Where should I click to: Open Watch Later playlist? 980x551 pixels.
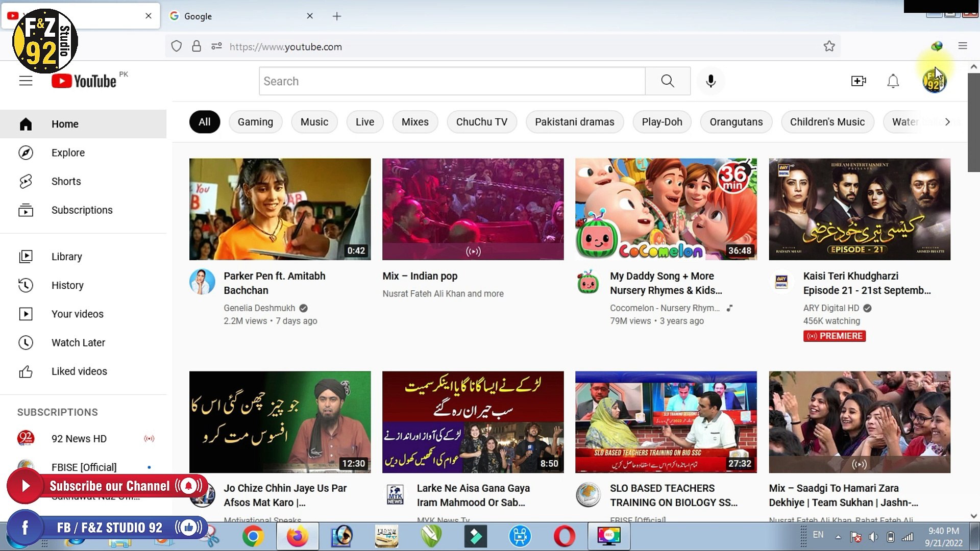coord(83,342)
